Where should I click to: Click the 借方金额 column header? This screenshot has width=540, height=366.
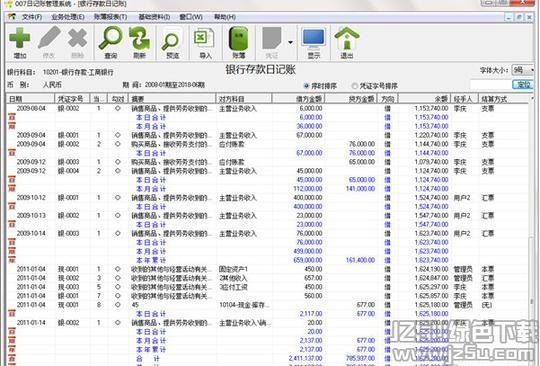point(298,99)
